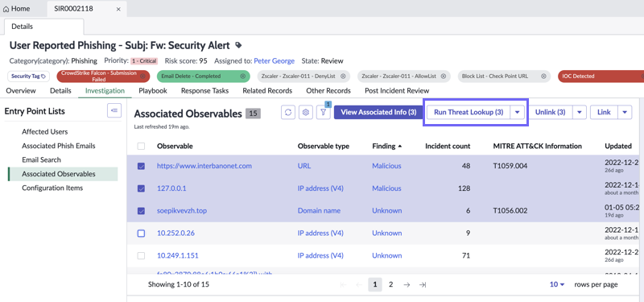This screenshot has width=644, height=302.
Task: Uncheck the interbanonet.com URL row
Action: point(141,166)
